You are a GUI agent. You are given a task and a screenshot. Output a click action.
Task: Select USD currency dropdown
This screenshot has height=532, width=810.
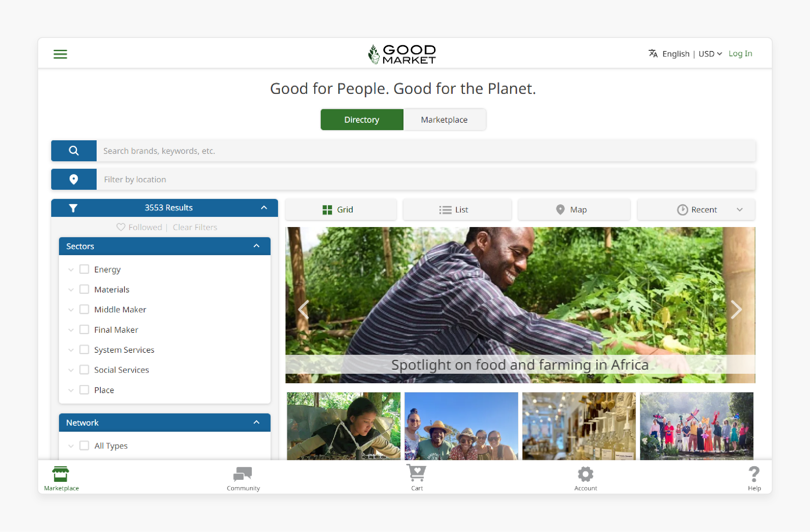point(708,54)
